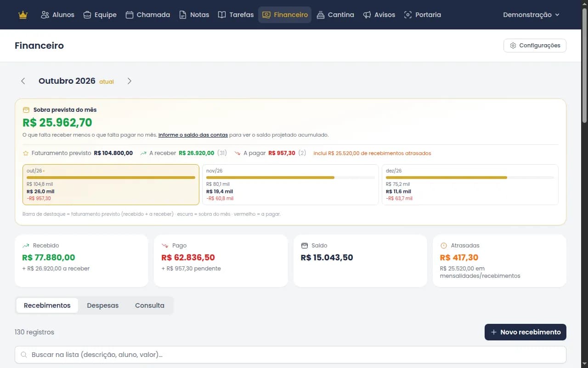Click Novo recebimento button

526,332
